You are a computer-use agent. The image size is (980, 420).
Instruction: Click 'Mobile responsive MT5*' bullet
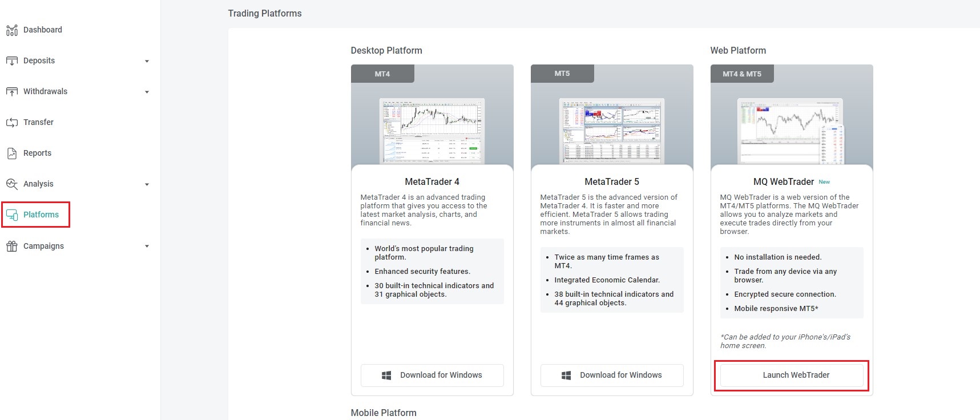tap(776, 309)
